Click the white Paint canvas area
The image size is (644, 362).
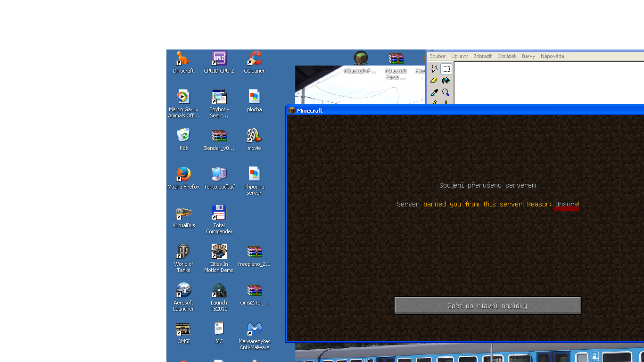(x=549, y=83)
